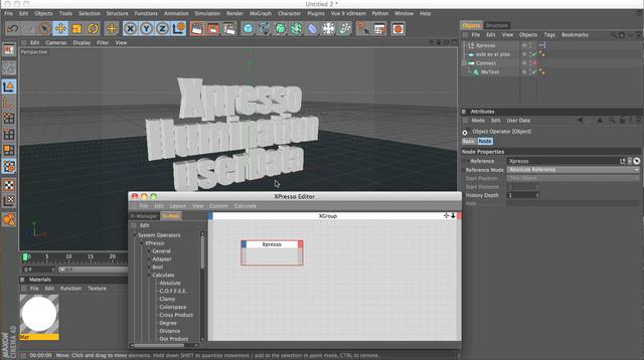This screenshot has height=360, width=644.
Task: Select the highlighted Model mode sidebar icon
Action: [9, 87]
